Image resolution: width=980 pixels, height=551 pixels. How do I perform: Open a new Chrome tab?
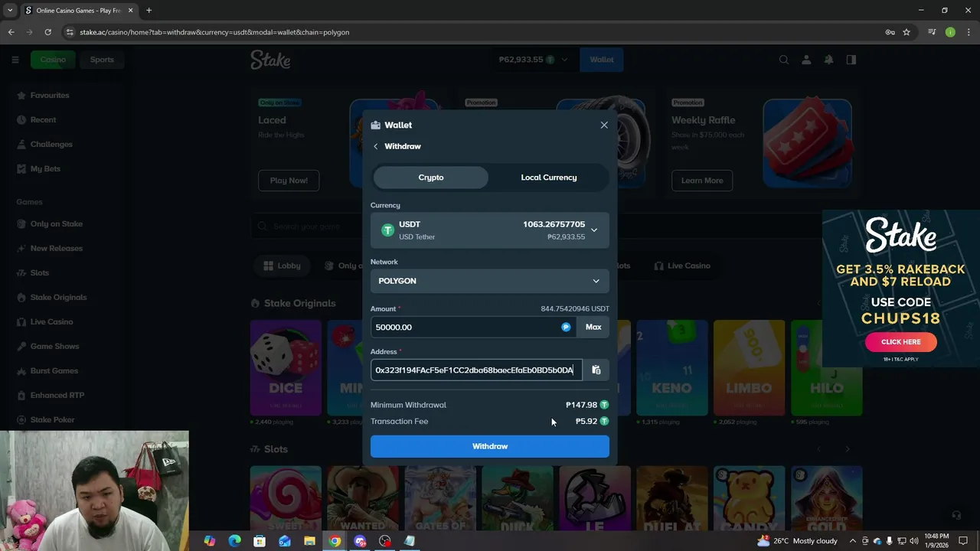(x=149, y=11)
